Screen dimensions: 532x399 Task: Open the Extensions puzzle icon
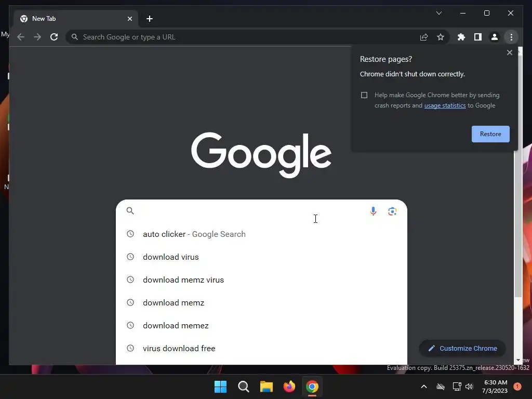pyautogui.click(x=461, y=37)
